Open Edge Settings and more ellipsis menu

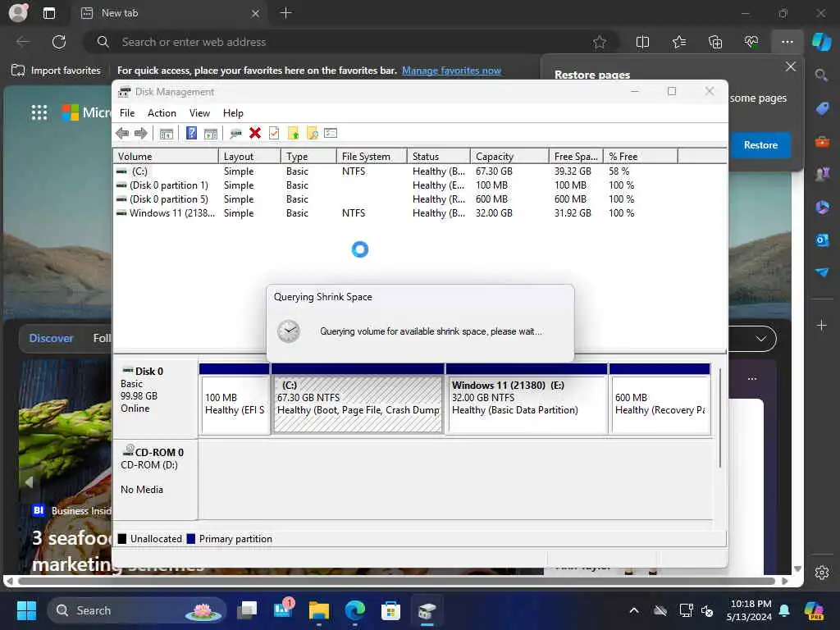coord(787,42)
